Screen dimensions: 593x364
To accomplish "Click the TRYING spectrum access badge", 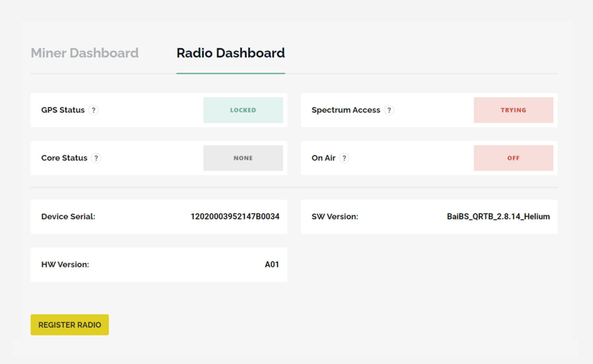I will tap(513, 110).
